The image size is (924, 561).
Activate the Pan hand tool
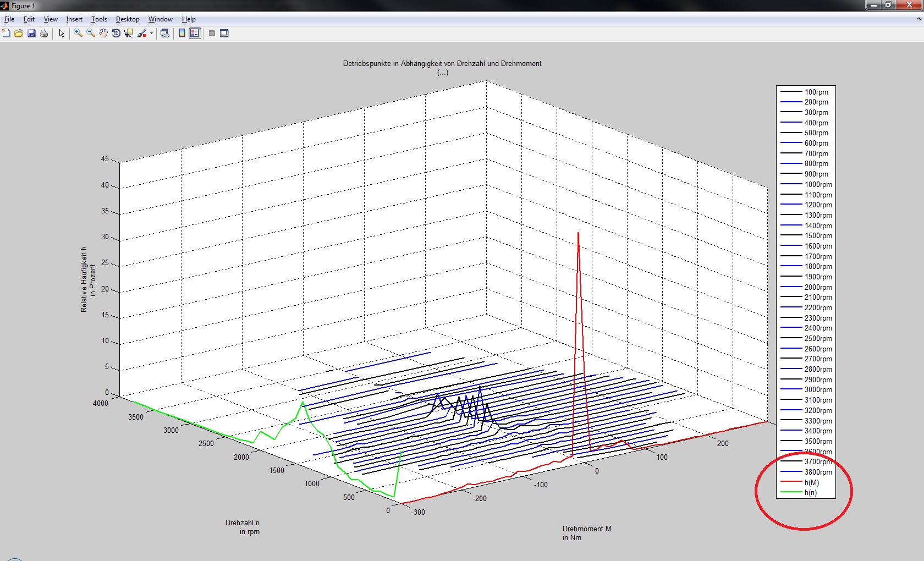click(103, 34)
